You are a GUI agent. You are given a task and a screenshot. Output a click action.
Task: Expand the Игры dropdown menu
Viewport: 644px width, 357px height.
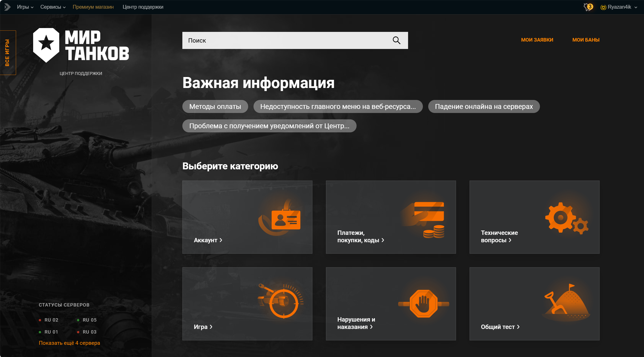point(25,7)
